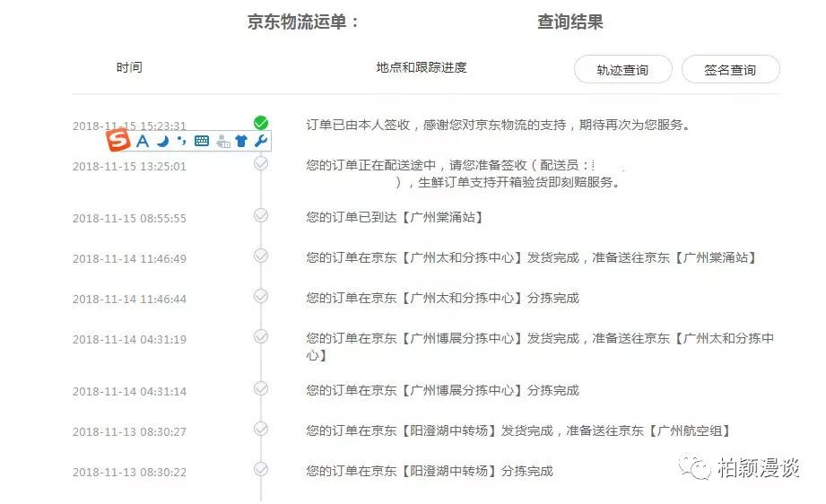Viewport: 826px width, 504px height.
Task: Click checkmark marker for 08:55:55 step
Action: 261,215
